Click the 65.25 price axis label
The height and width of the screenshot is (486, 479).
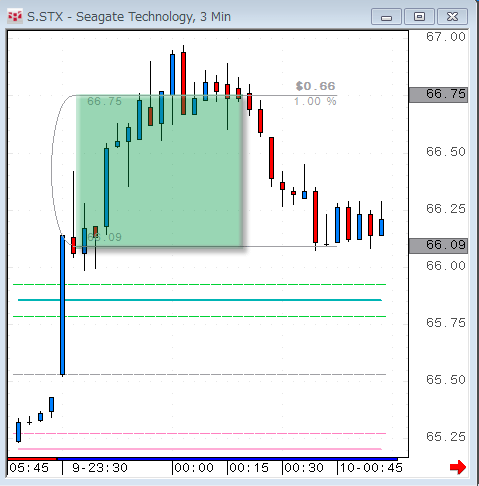(x=446, y=437)
